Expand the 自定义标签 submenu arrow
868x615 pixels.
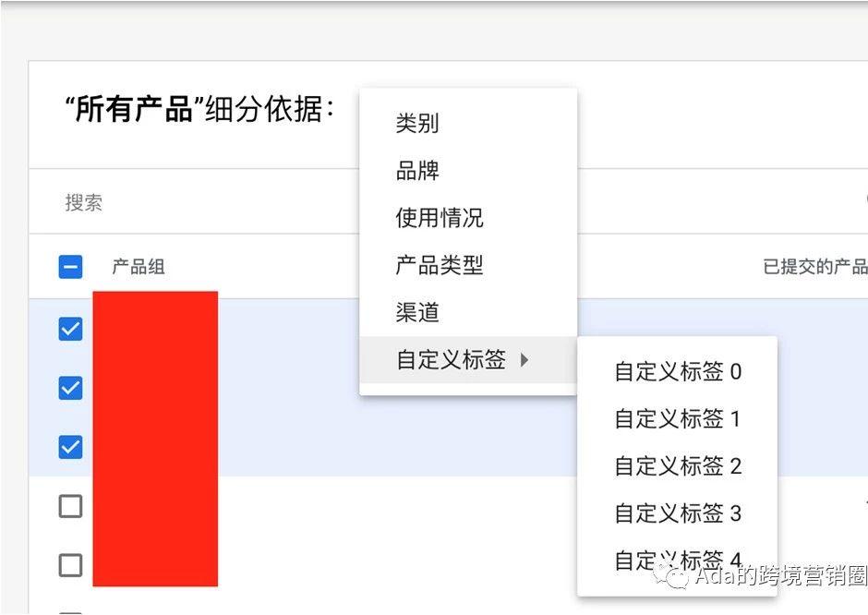click(x=524, y=361)
